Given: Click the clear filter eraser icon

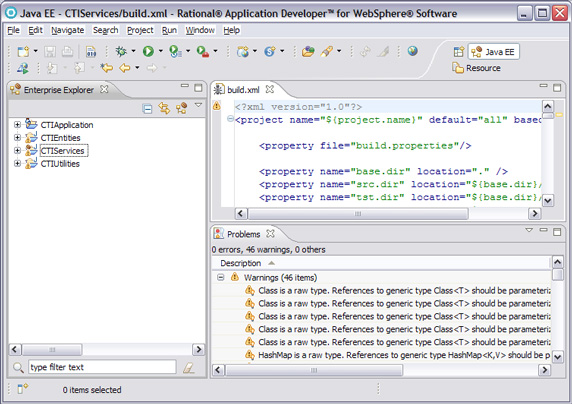Looking at the screenshot, I should pos(189,368).
